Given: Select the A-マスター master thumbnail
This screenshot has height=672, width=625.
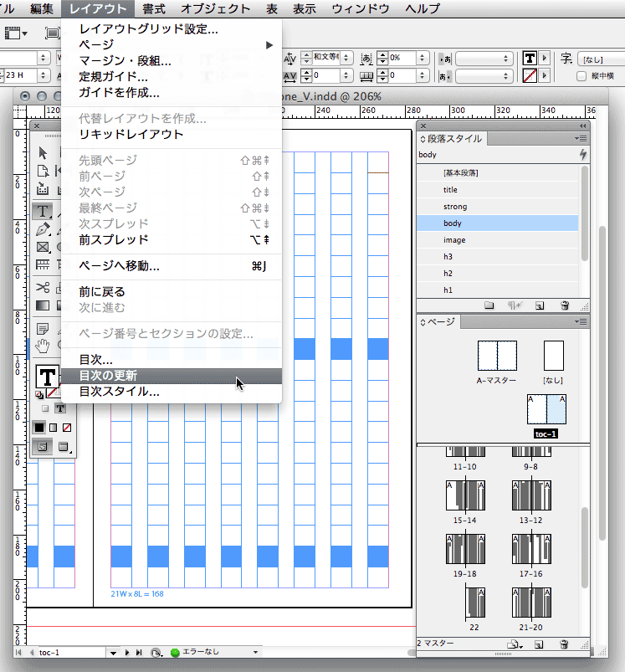Looking at the screenshot, I should pos(497,356).
